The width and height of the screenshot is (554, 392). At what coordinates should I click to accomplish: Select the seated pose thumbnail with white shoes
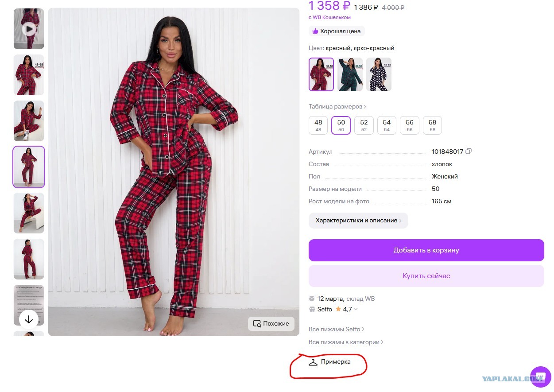coord(29,121)
